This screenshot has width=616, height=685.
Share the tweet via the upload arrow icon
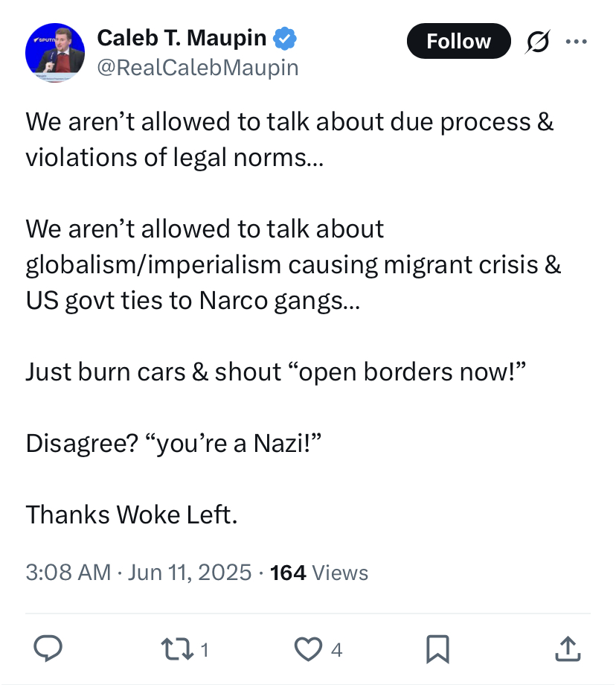point(568,649)
